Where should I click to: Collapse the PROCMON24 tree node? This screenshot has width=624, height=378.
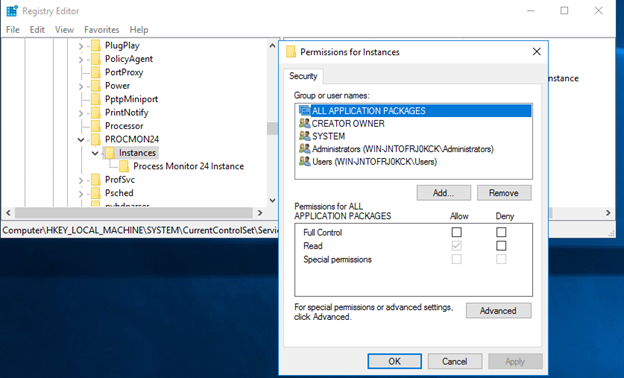(81, 140)
